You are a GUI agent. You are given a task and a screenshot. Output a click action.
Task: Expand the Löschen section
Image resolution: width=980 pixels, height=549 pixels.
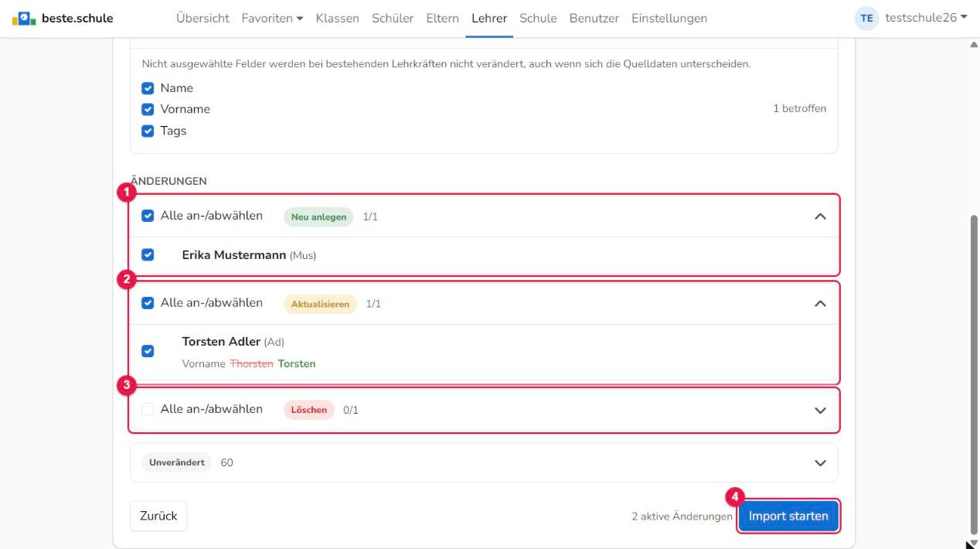[x=821, y=411]
